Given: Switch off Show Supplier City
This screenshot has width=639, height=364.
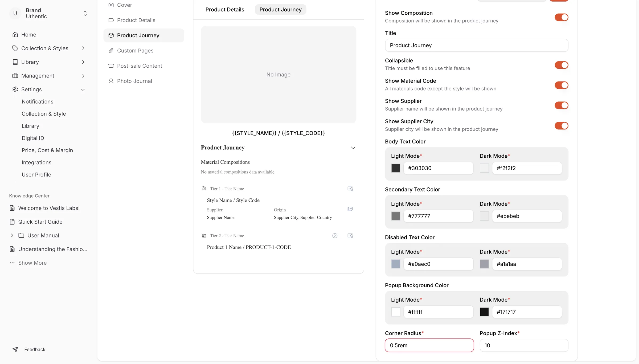Looking at the screenshot, I should 562,126.
